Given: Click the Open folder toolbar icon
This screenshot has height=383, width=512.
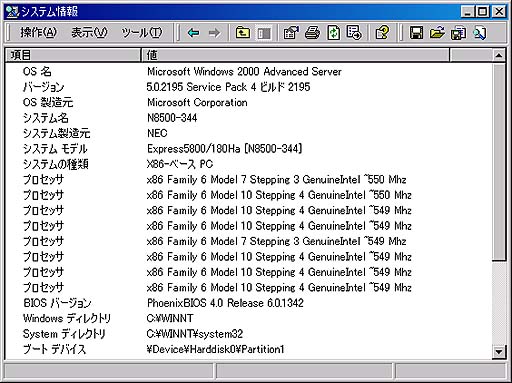Looking at the screenshot, I should coord(437,33).
